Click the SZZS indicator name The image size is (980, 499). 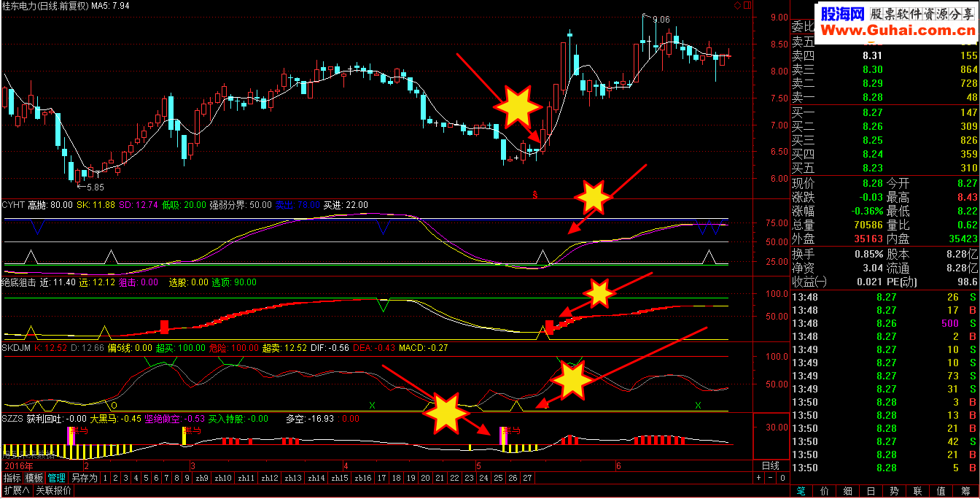[x=13, y=419]
